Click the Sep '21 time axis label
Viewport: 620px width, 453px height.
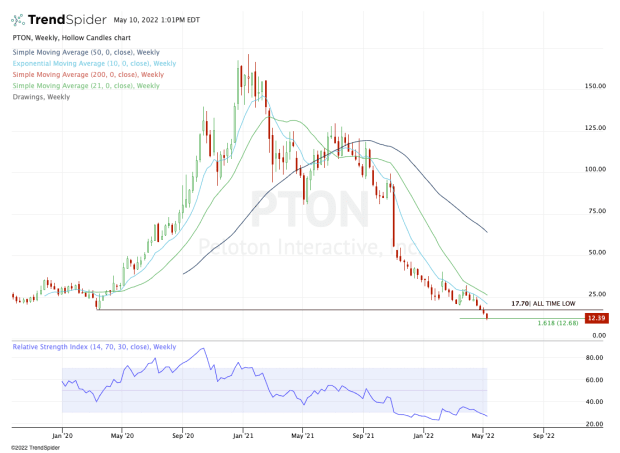[x=363, y=436]
